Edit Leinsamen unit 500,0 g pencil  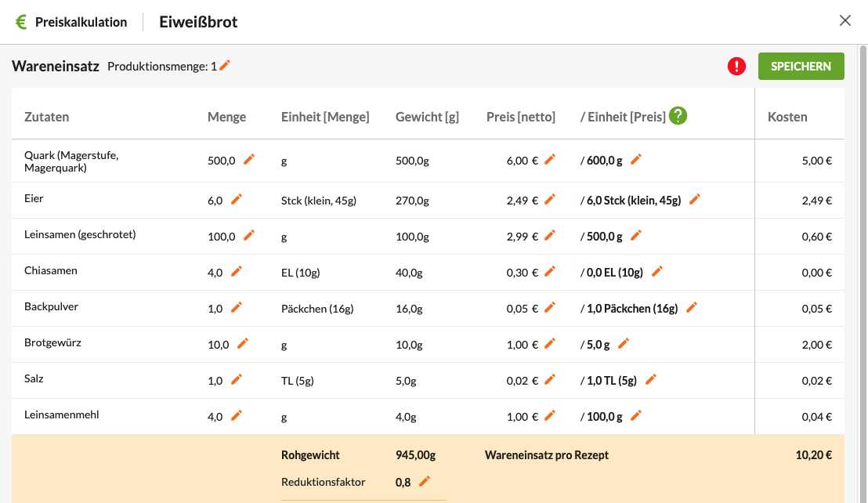point(636,235)
